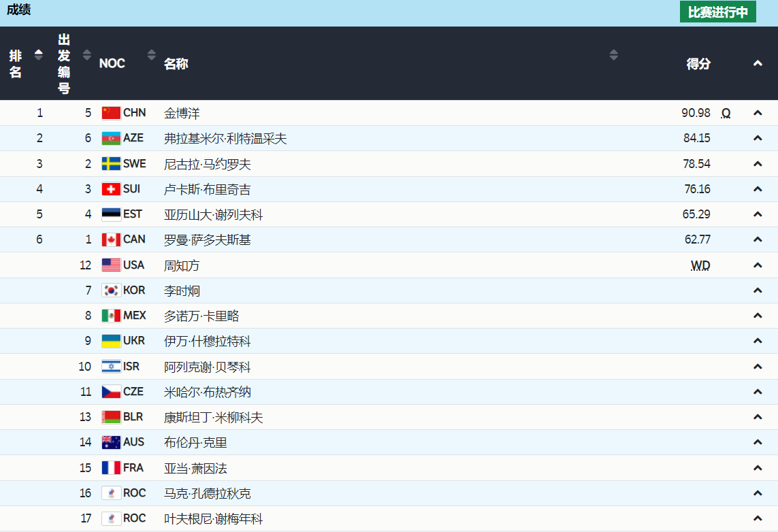
Task: Sort by 出发编号 column arrows
Action: point(87,54)
